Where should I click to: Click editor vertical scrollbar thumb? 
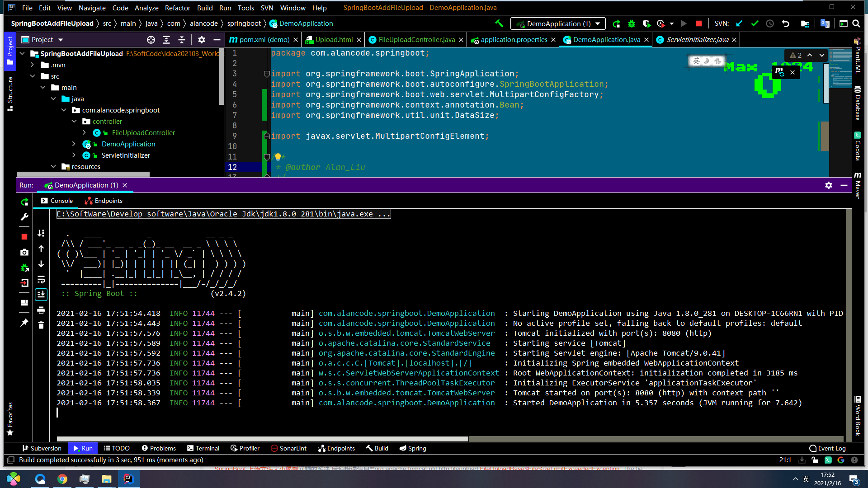tap(826, 84)
